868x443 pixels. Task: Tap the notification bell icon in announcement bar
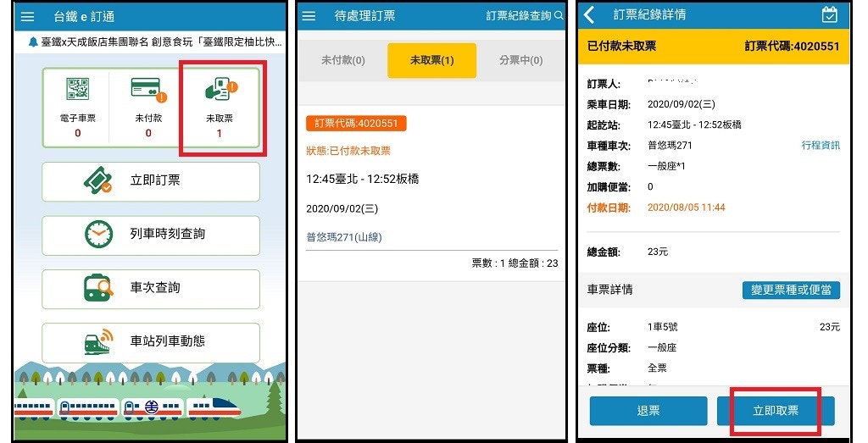(33, 42)
